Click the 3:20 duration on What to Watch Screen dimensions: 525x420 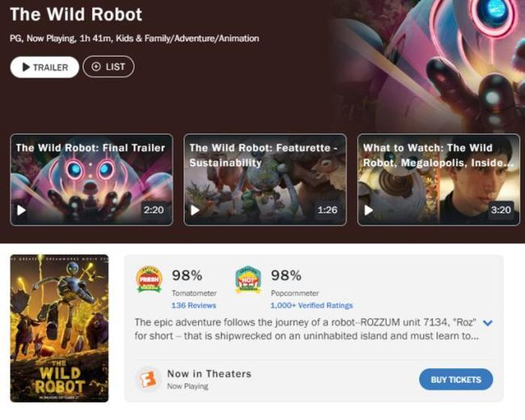(x=501, y=210)
